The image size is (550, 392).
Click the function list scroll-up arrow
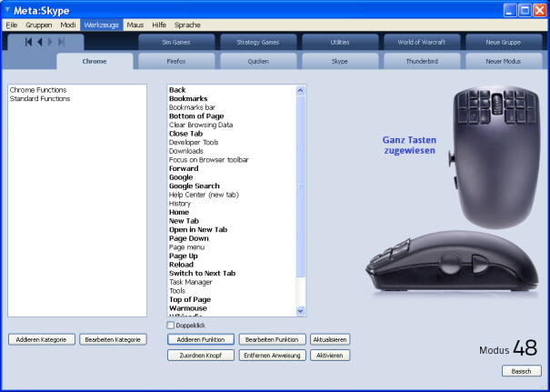tap(301, 91)
